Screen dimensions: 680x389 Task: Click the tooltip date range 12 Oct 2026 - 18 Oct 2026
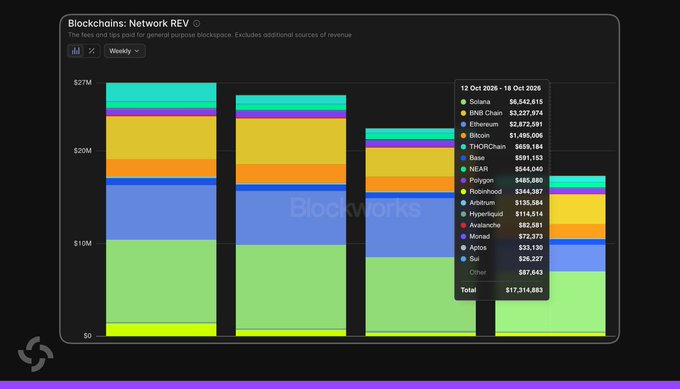tap(500, 88)
